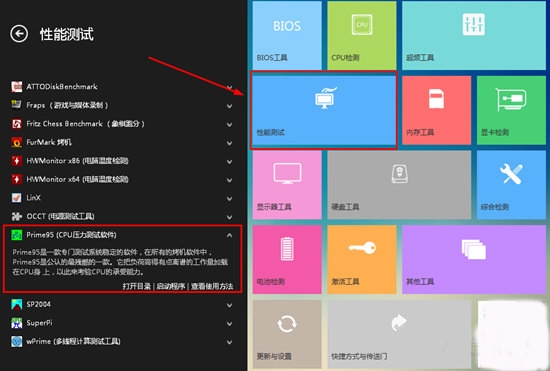Click the Fraps app icon
Viewport: 550px width, 371px height.
16,105
